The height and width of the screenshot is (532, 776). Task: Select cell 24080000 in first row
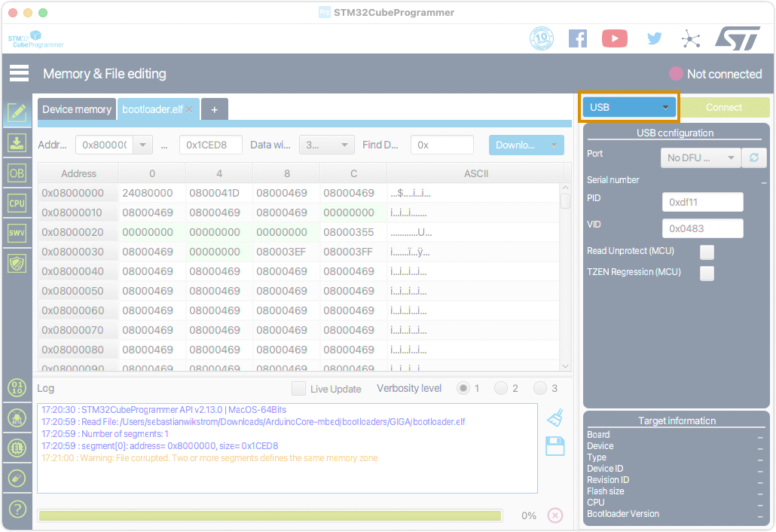[x=152, y=193]
